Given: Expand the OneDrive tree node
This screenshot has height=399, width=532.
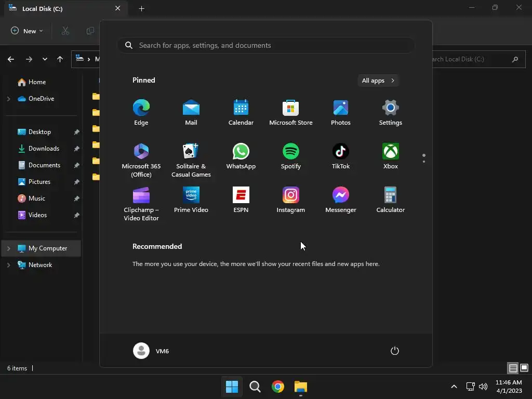Looking at the screenshot, I should [x=8, y=99].
